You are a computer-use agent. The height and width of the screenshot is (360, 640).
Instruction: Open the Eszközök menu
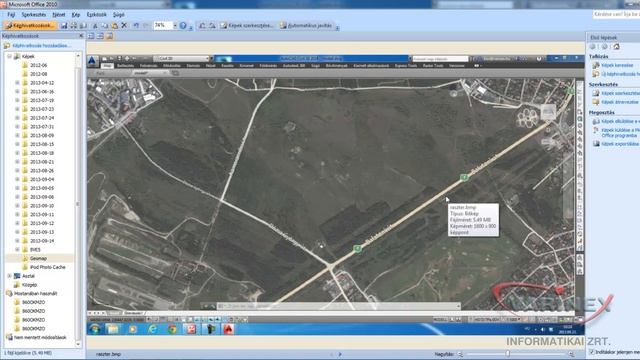pos(96,14)
